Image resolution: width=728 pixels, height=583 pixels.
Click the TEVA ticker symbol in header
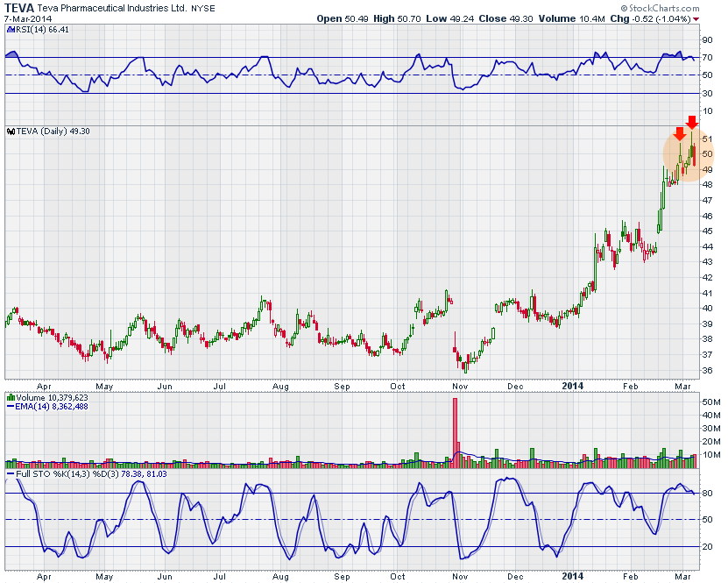[x=19, y=7]
